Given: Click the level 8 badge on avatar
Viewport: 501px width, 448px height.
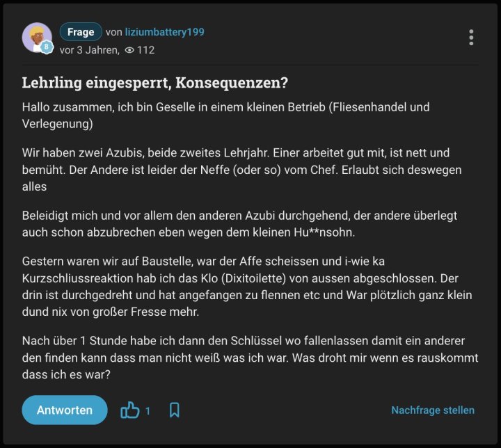Looking at the screenshot, I should click(x=47, y=47).
